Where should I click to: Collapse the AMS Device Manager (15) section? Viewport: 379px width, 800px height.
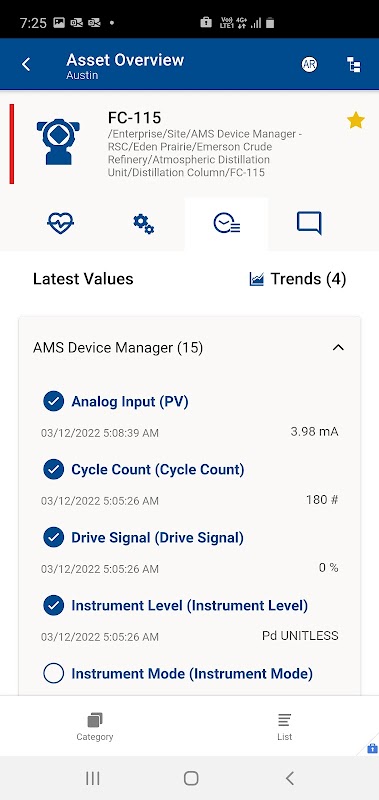pos(338,347)
